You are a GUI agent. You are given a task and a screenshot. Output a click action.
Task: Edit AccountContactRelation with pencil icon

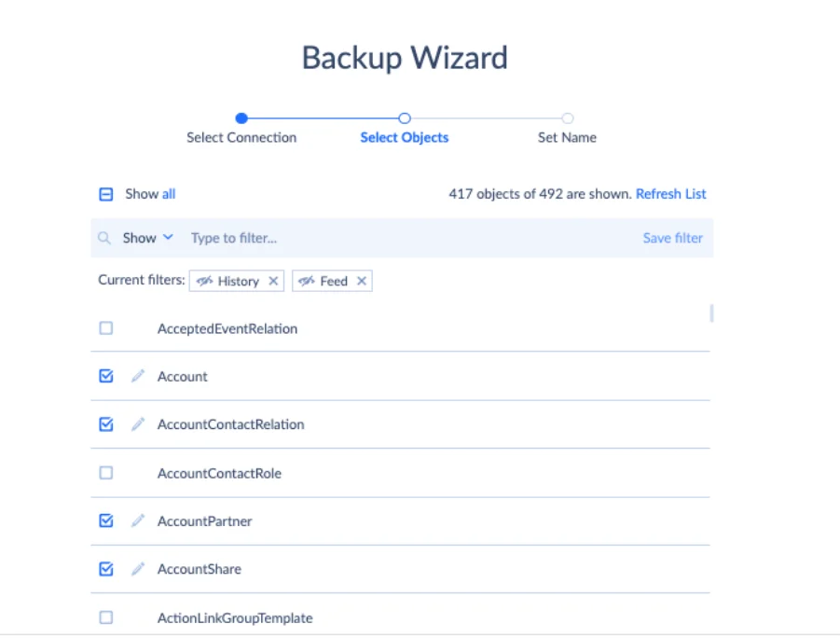tap(138, 424)
